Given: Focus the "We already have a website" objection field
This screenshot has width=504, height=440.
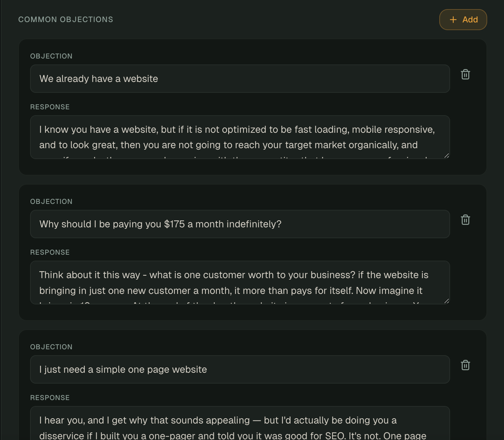Looking at the screenshot, I should (x=240, y=79).
